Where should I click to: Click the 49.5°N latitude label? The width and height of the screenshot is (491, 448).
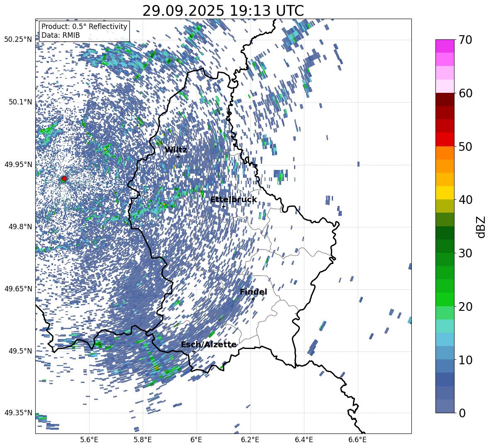[21, 351]
